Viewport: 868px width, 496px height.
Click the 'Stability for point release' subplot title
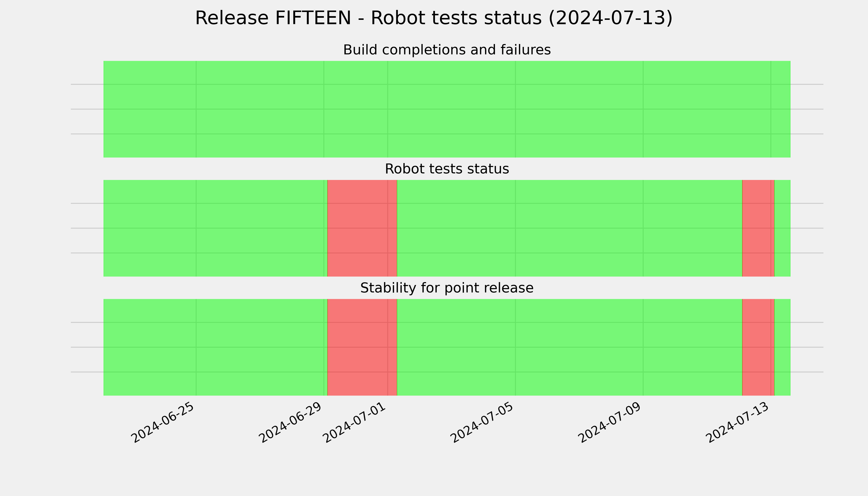coord(447,288)
